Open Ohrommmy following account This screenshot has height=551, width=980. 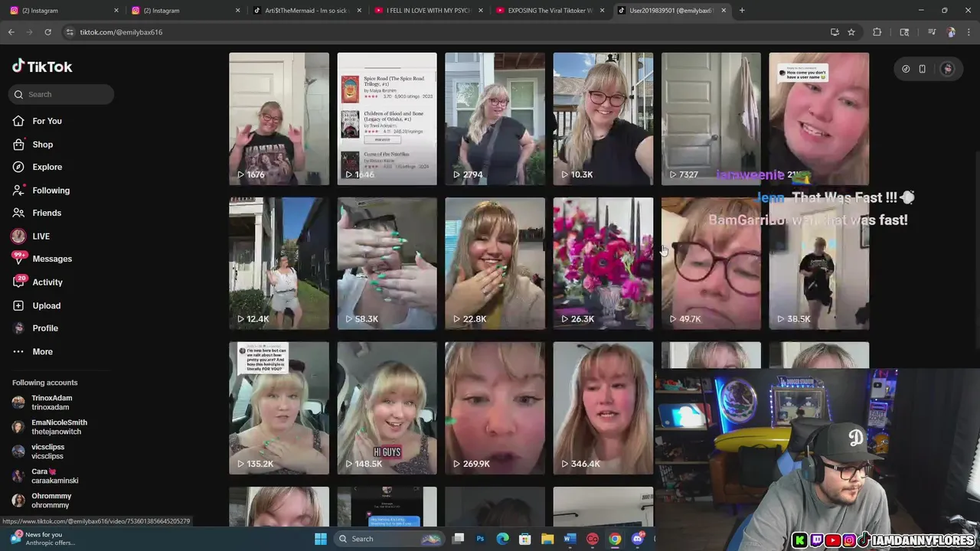point(41,500)
